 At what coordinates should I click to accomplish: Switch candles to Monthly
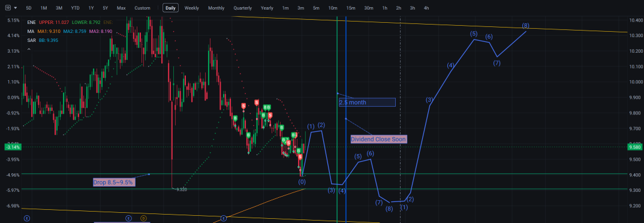coord(216,8)
